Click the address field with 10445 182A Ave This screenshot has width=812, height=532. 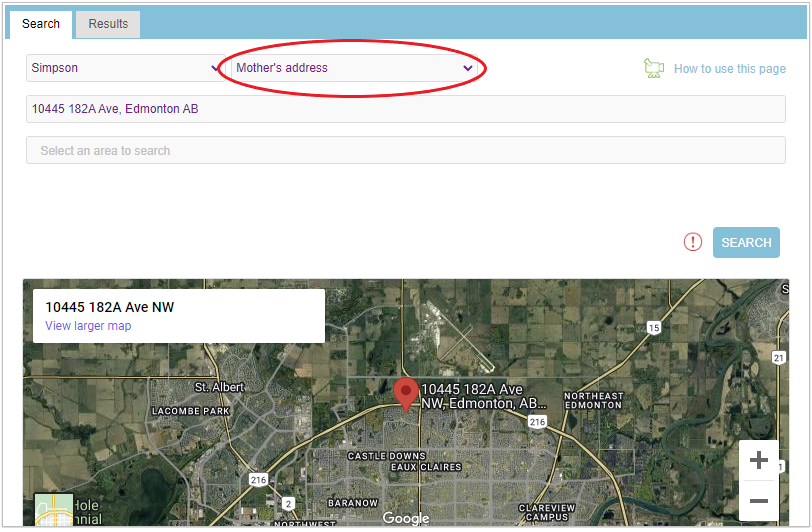pos(405,109)
